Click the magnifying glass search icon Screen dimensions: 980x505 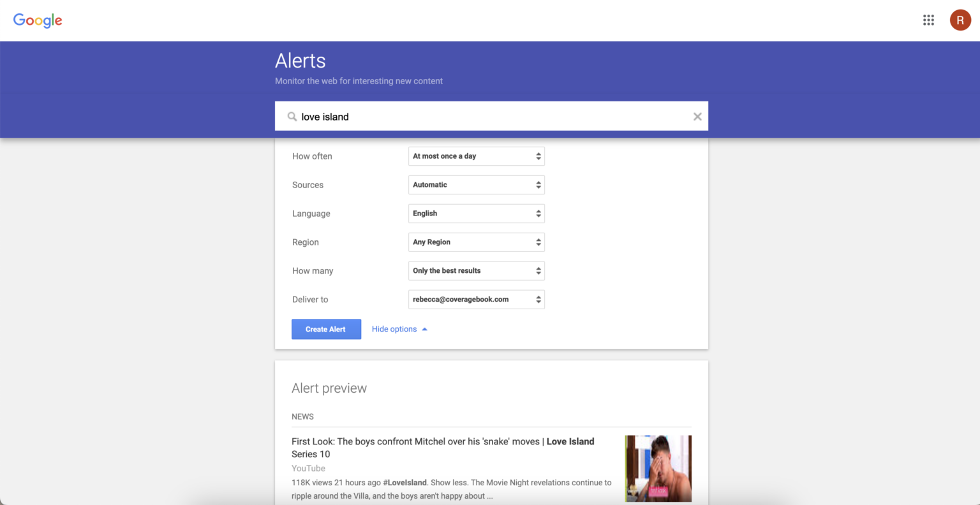click(292, 117)
